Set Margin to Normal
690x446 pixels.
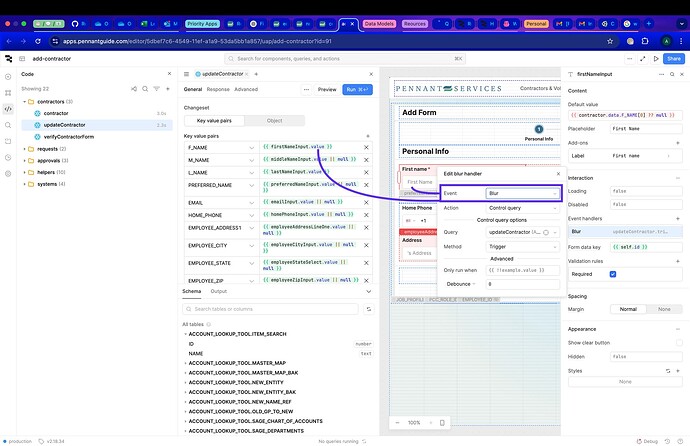pyautogui.click(x=628, y=309)
